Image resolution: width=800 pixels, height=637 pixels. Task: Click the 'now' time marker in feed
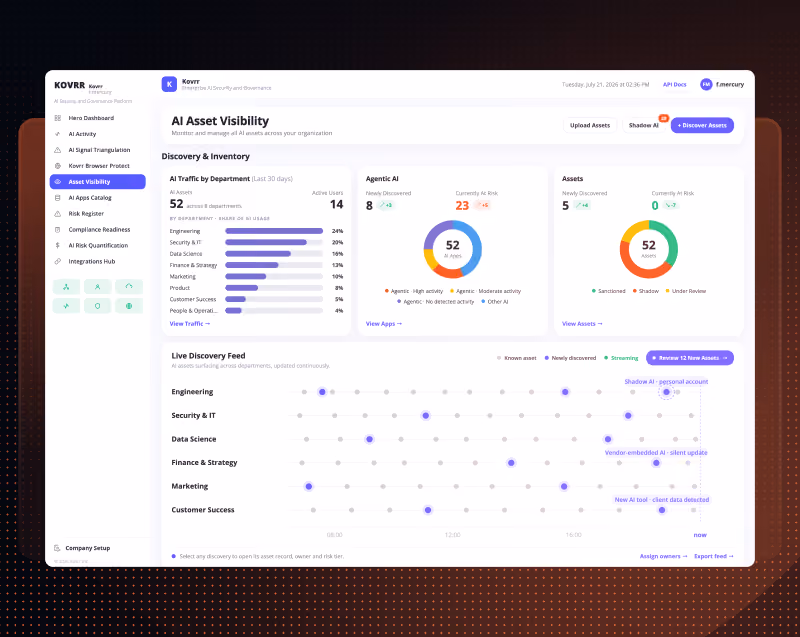click(700, 535)
